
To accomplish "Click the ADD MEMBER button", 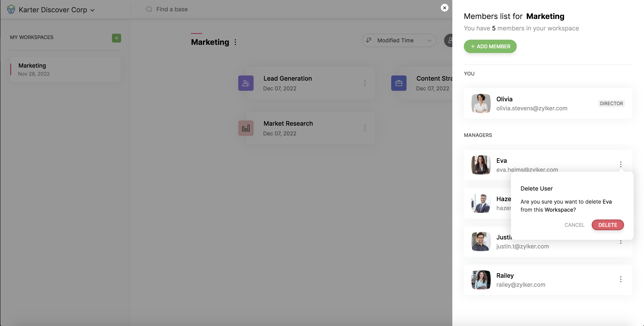I will point(490,47).
